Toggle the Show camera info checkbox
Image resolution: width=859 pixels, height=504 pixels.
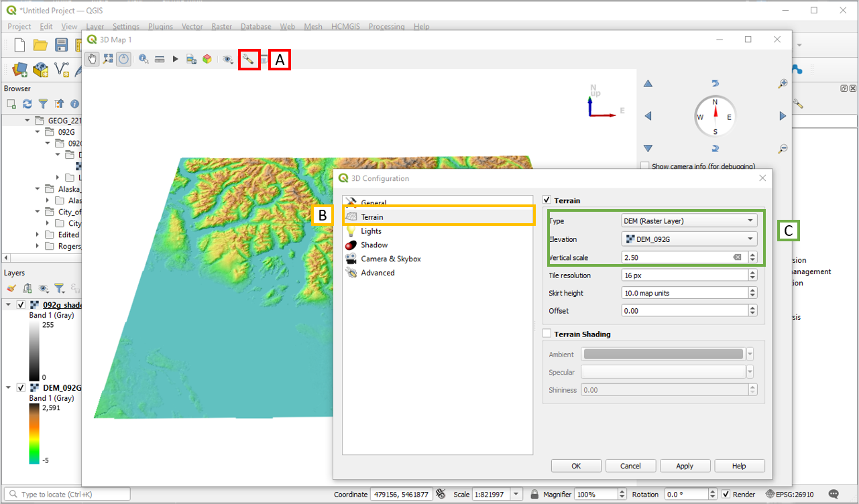point(645,166)
